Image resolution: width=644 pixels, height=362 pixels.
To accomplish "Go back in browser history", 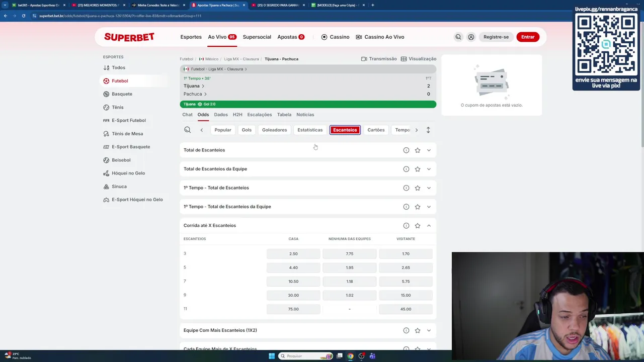I will tap(5, 16).
